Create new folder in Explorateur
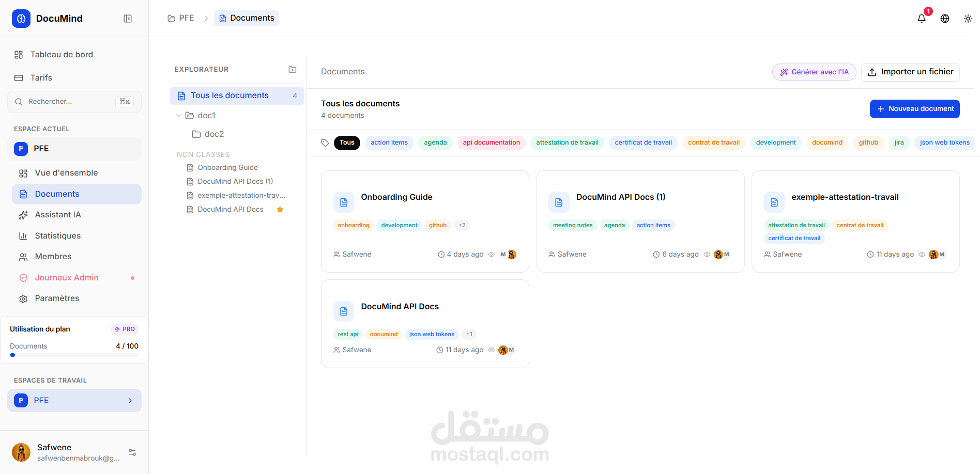This screenshot has width=980, height=474. pyautogui.click(x=293, y=69)
